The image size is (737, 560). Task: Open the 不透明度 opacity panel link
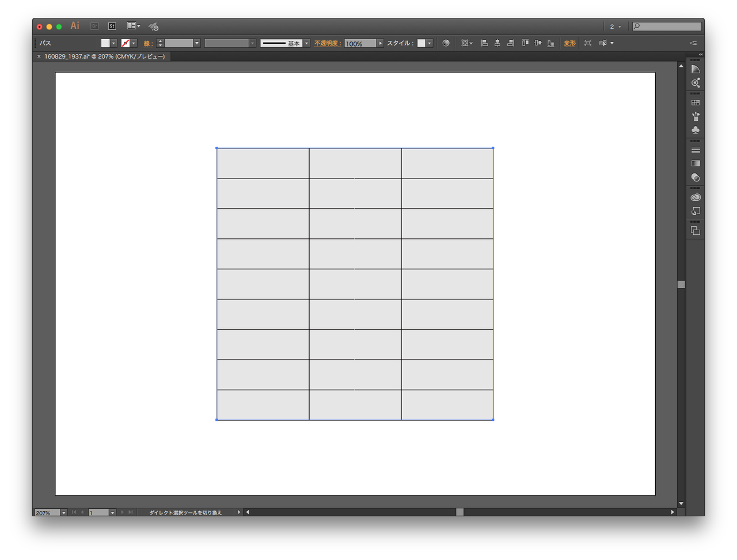click(x=327, y=43)
